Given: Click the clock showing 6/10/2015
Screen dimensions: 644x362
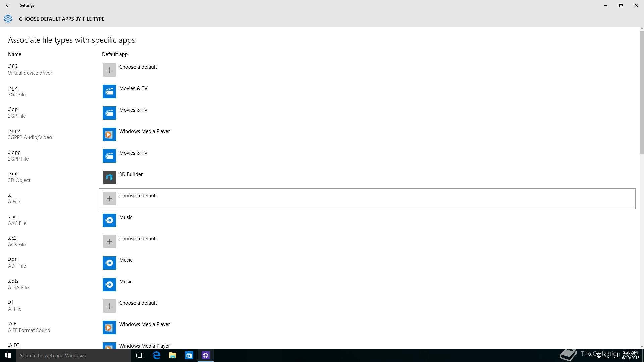Looking at the screenshot, I should tap(630, 355).
